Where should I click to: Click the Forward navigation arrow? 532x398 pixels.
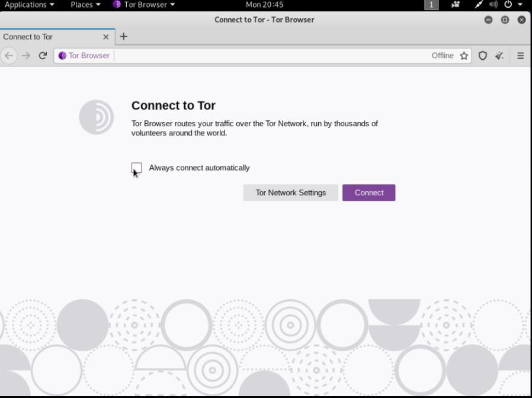(26, 56)
